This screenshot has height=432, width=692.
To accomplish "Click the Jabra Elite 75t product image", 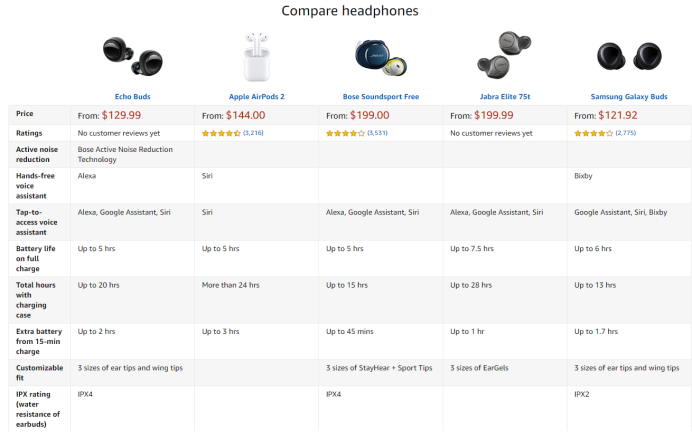I will click(x=504, y=54).
